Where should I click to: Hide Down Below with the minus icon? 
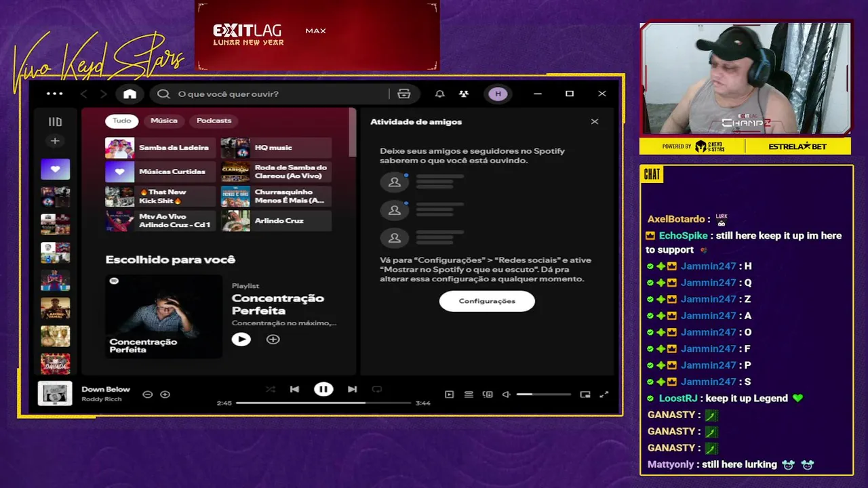[x=148, y=394]
